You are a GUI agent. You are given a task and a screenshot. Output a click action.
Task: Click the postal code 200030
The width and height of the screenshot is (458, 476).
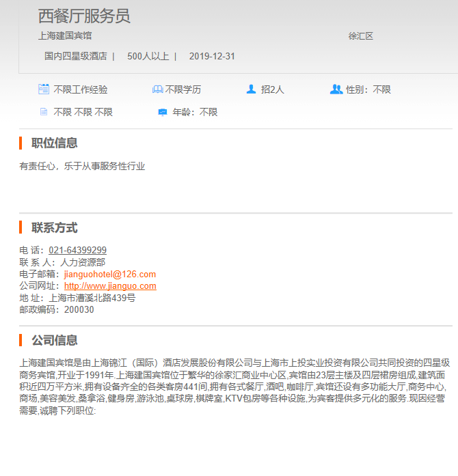pyautogui.click(x=79, y=309)
